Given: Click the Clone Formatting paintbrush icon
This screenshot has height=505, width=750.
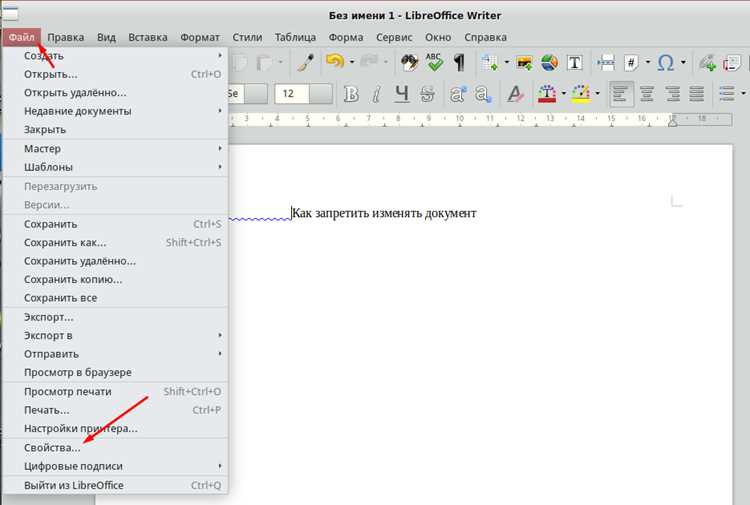Looking at the screenshot, I should point(305,62).
